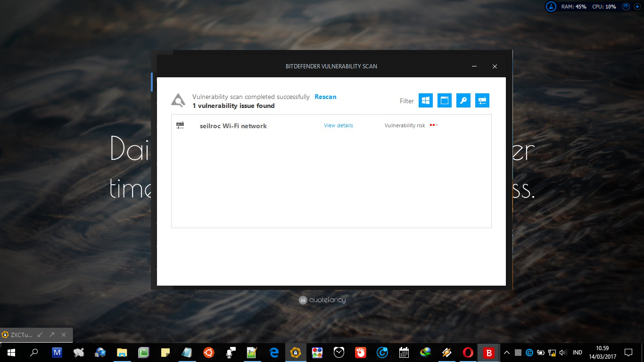The height and width of the screenshot is (362, 644).
Task: Click '1 vulnerability issue found' text
Action: coord(233,106)
